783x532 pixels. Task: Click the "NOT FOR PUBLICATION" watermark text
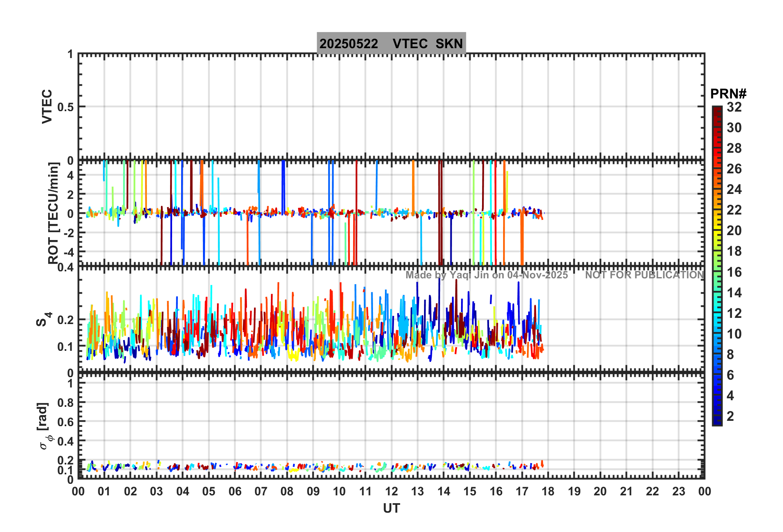click(x=645, y=275)
